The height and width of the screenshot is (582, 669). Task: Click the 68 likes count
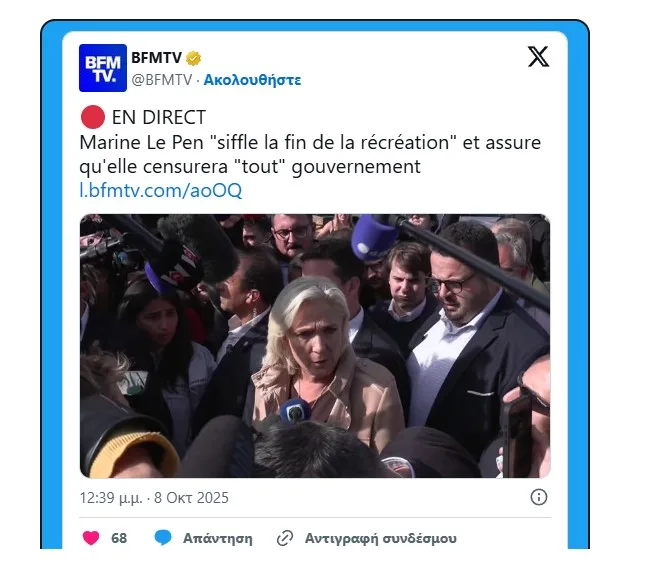tap(119, 538)
